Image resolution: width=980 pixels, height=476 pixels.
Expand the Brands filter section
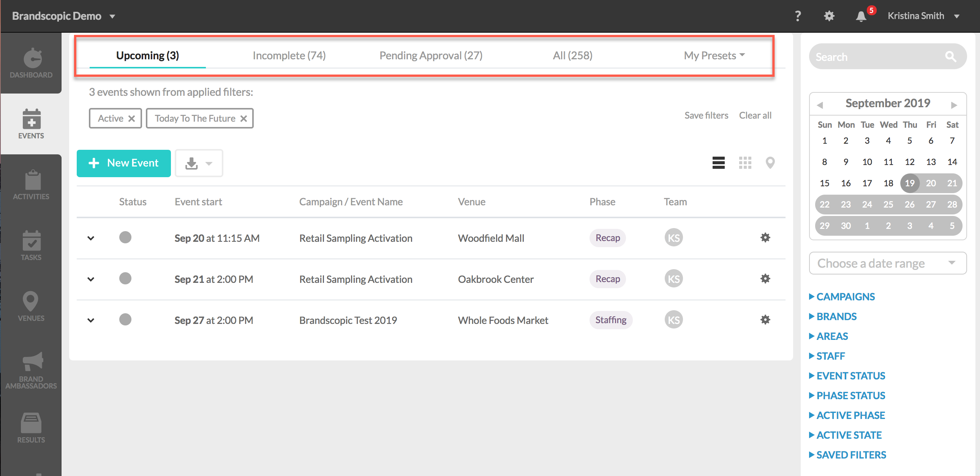[832, 316]
